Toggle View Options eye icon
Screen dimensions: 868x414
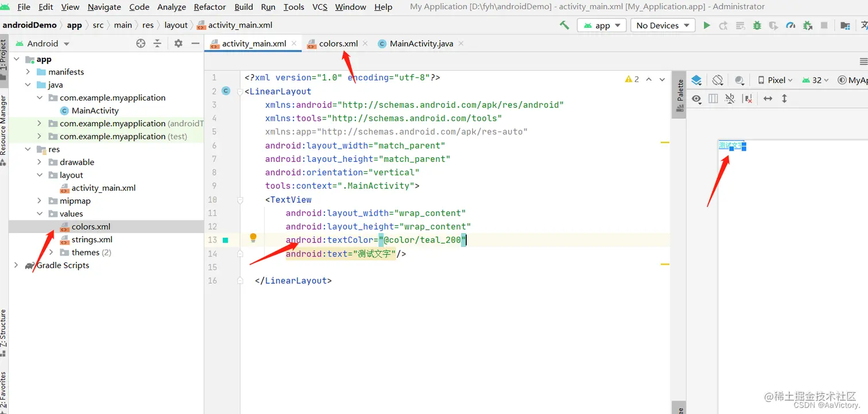(x=696, y=99)
